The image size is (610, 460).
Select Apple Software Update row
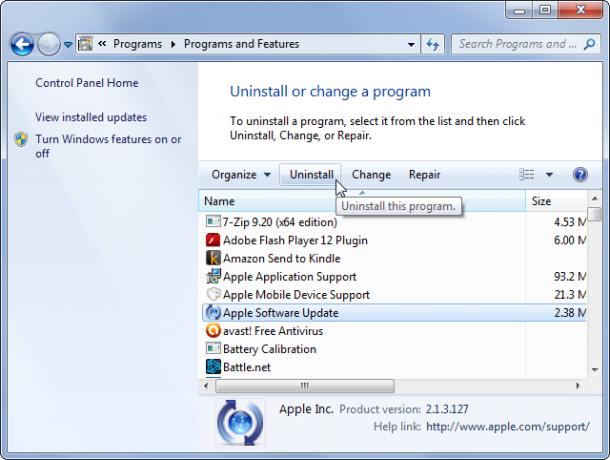[394, 313]
